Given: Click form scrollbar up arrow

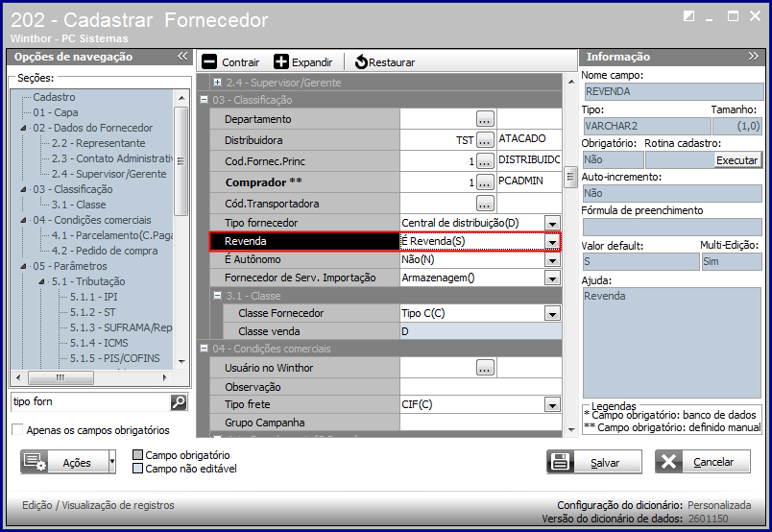Looking at the screenshot, I should 570,82.
